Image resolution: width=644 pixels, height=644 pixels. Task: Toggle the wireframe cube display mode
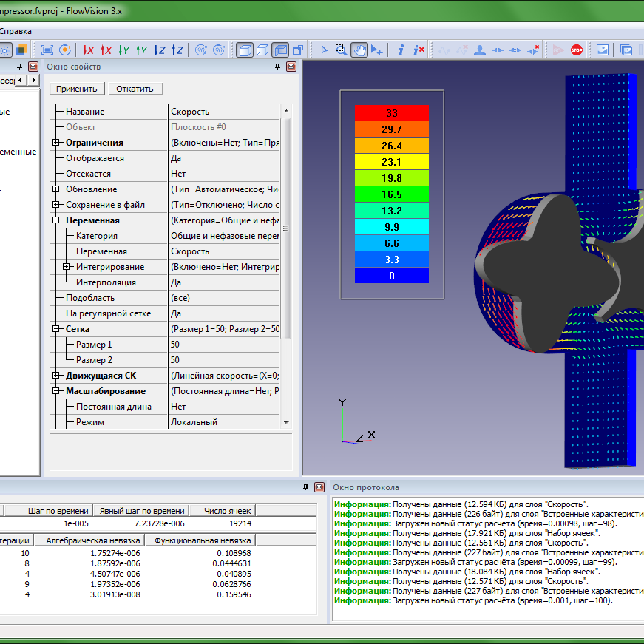pyautogui.click(x=262, y=50)
